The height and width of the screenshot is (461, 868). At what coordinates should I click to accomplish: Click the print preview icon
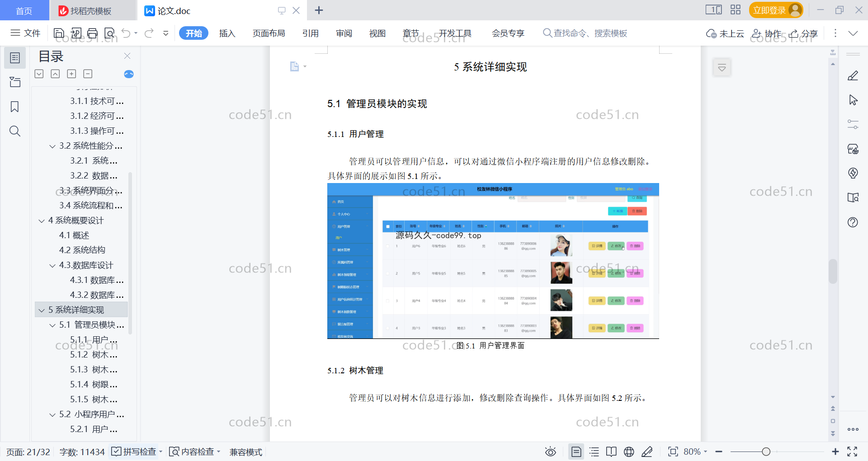point(109,33)
